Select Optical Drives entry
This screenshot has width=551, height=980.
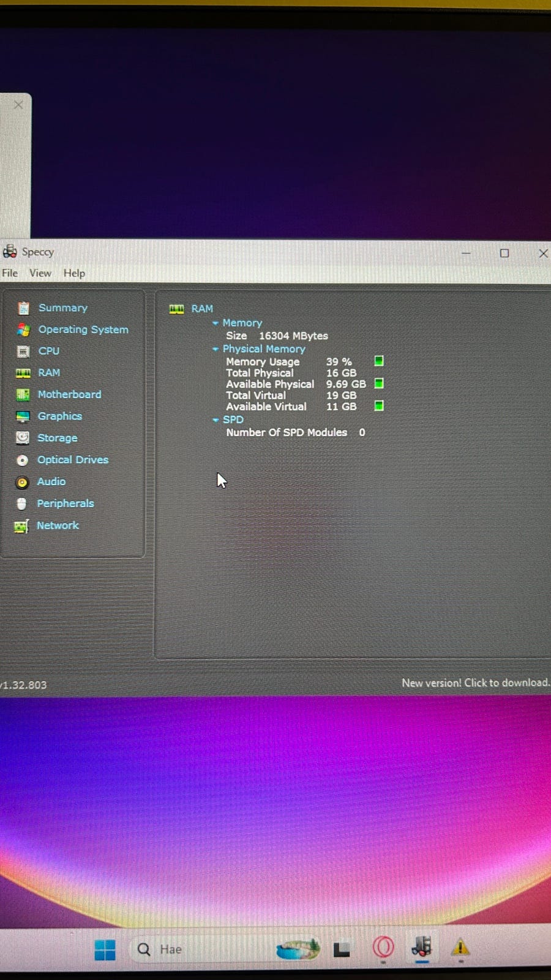pos(73,459)
